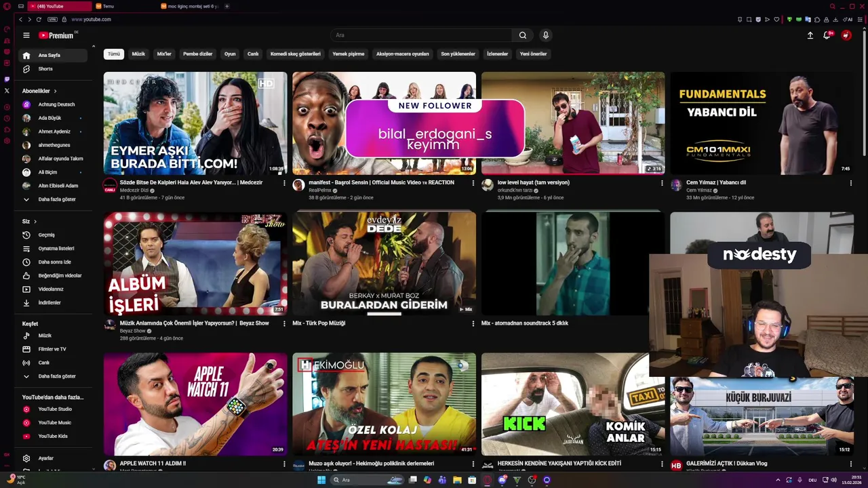Open File Explorer from the taskbar
Image resolution: width=868 pixels, height=488 pixels.
(x=458, y=480)
